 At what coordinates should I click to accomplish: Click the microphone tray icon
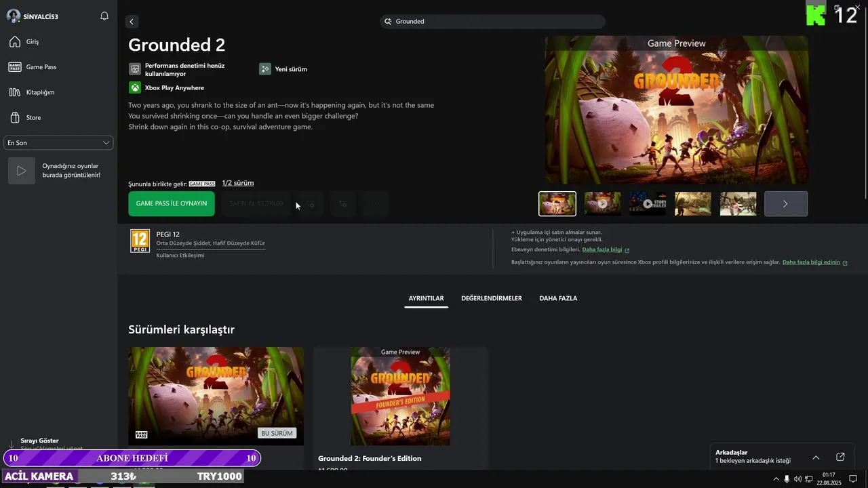click(x=787, y=479)
